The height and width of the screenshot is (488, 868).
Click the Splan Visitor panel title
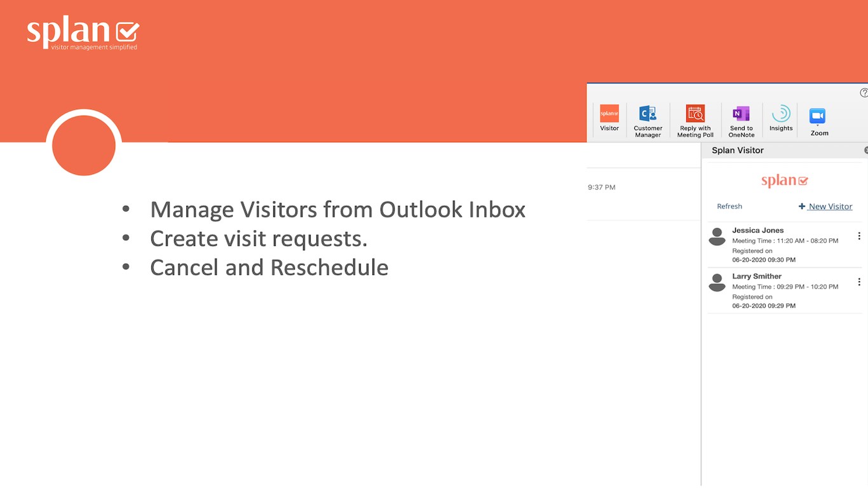click(738, 151)
